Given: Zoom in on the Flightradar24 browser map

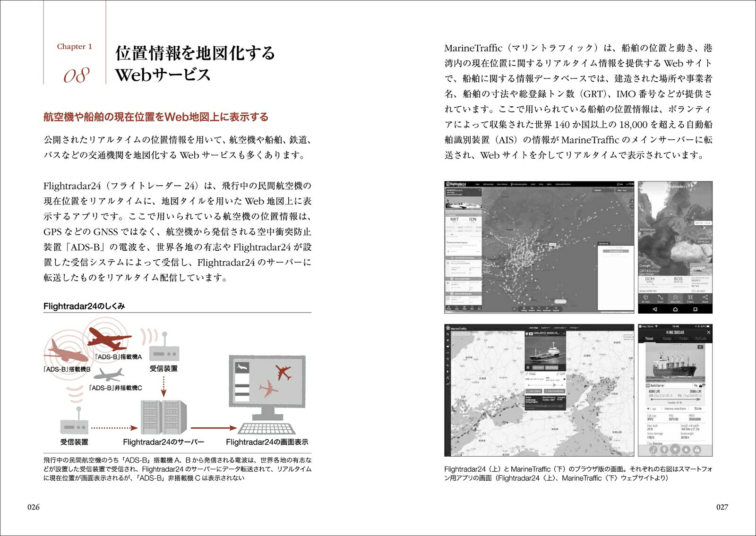Looking at the screenshot, I should (632, 201).
